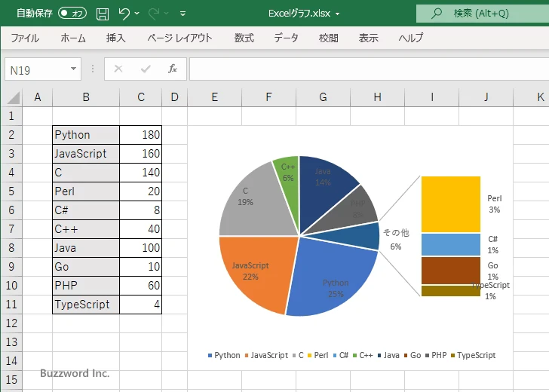Screen dimensions: 549x392
Task: Click the Select All corner triangle
Action: pyautogui.click(x=14, y=98)
